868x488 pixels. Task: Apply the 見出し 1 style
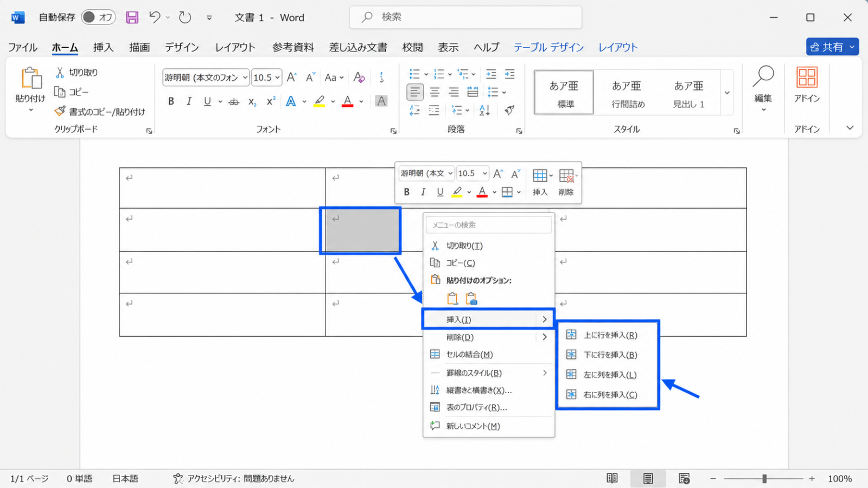click(x=688, y=93)
